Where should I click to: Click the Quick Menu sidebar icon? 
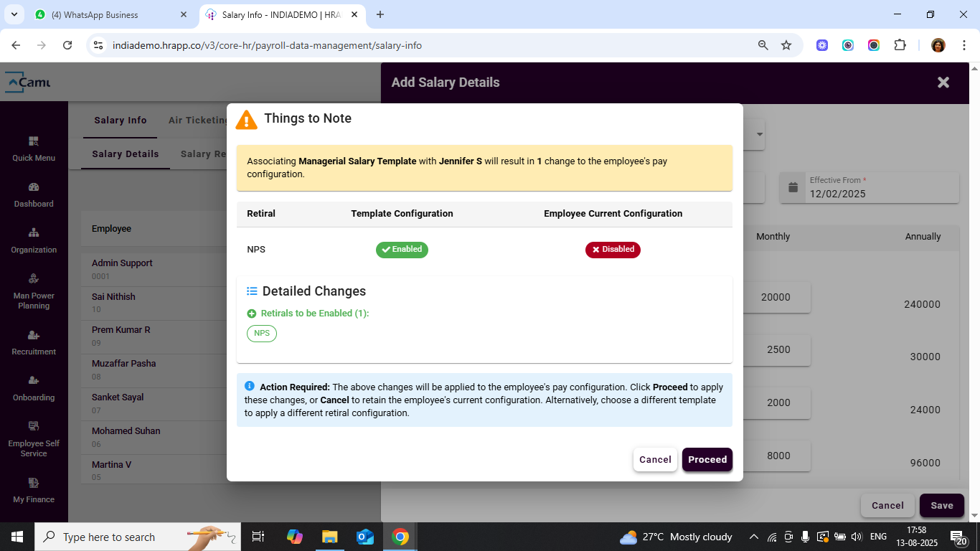(34, 141)
